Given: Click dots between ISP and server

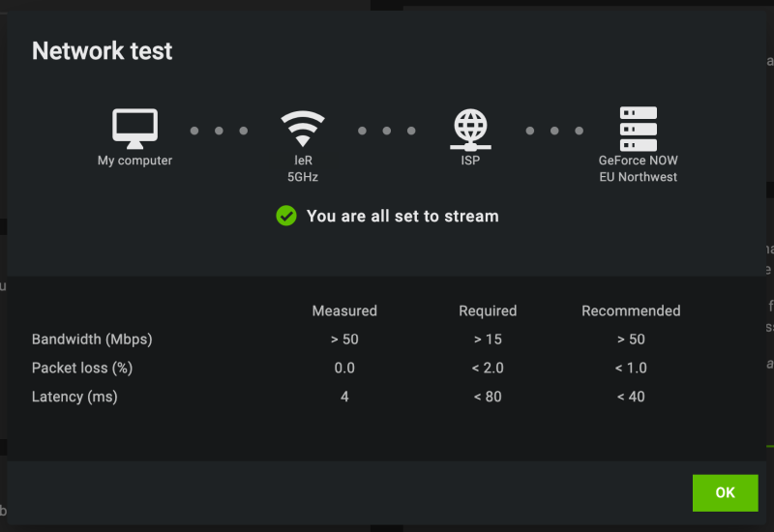Looking at the screenshot, I should pyautogui.click(x=554, y=131).
